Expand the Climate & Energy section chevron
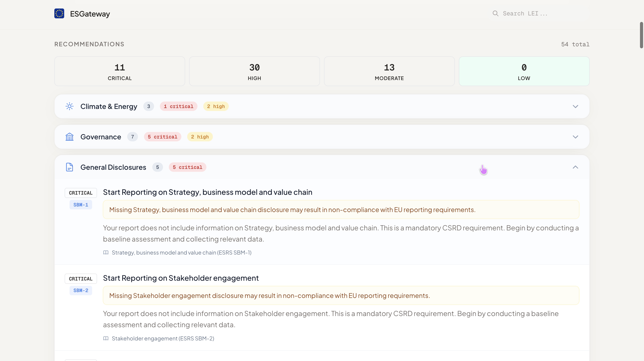 click(x=575, y=106)
